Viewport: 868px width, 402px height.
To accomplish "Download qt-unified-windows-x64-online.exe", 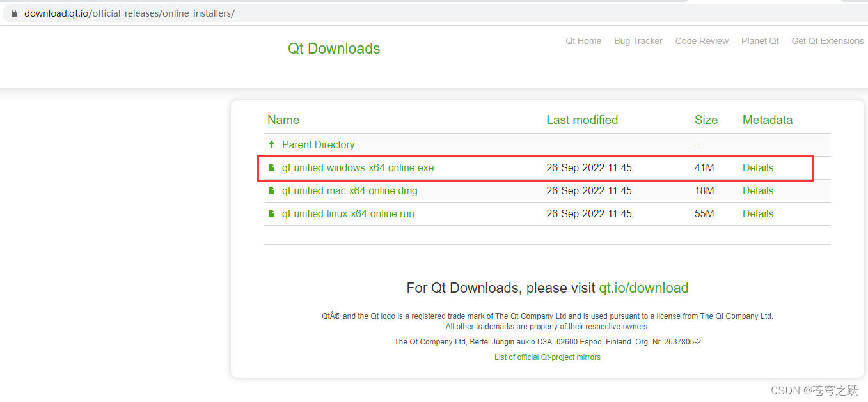I will (357, 167).
